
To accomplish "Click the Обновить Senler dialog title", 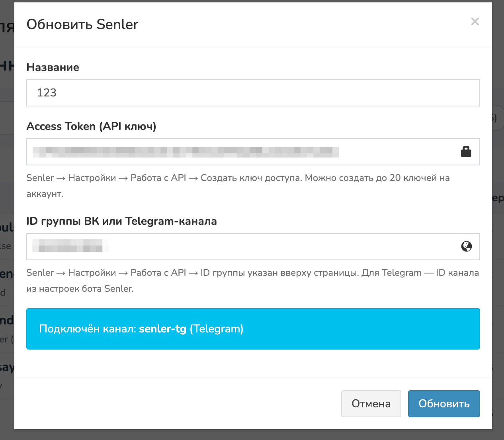I will [x=82, y=25].
